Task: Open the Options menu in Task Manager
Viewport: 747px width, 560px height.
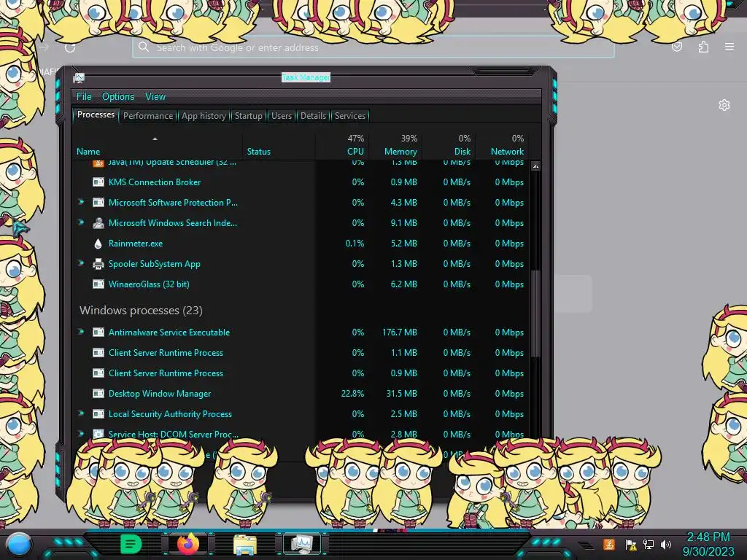Action: pyautogui.click(x=118, y=97)
